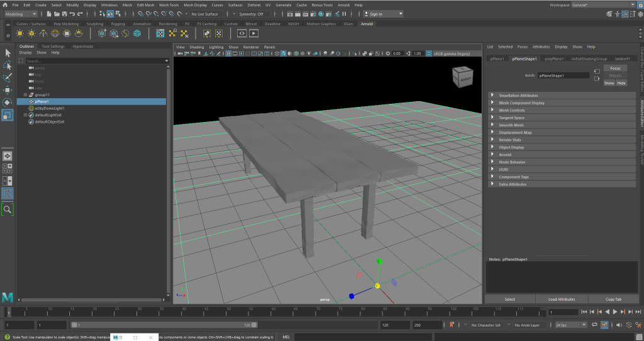Click the Arnold curve collector icon
Image resolution: width=644 pixels, height=341 pixels.
(125, 34)
